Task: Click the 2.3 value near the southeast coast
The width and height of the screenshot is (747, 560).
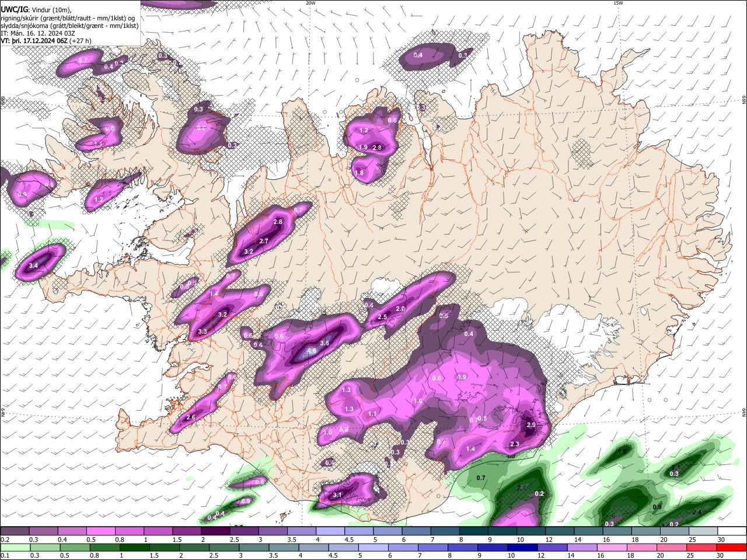Action: tap(515, 444)
